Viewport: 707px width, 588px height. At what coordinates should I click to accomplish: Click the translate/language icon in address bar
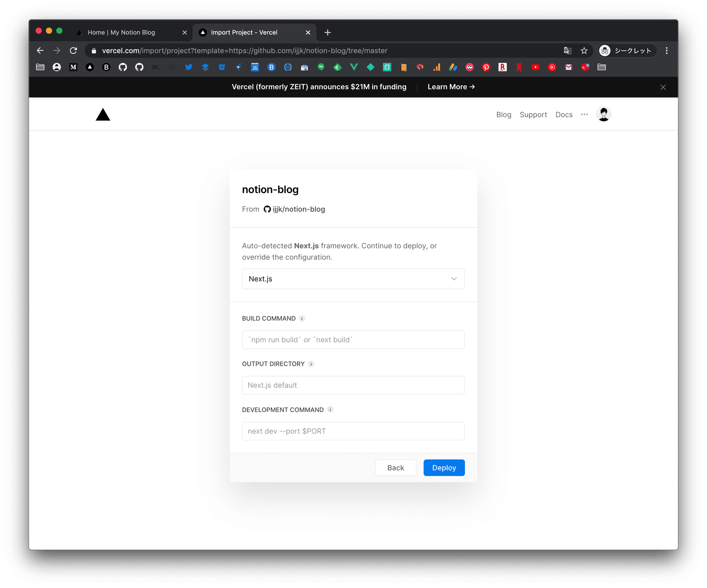568,50
